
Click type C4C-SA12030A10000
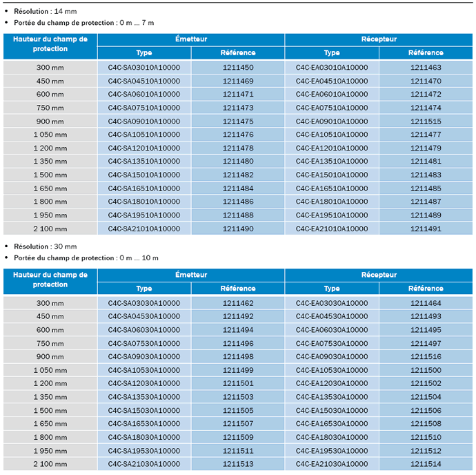pos(144,384)
